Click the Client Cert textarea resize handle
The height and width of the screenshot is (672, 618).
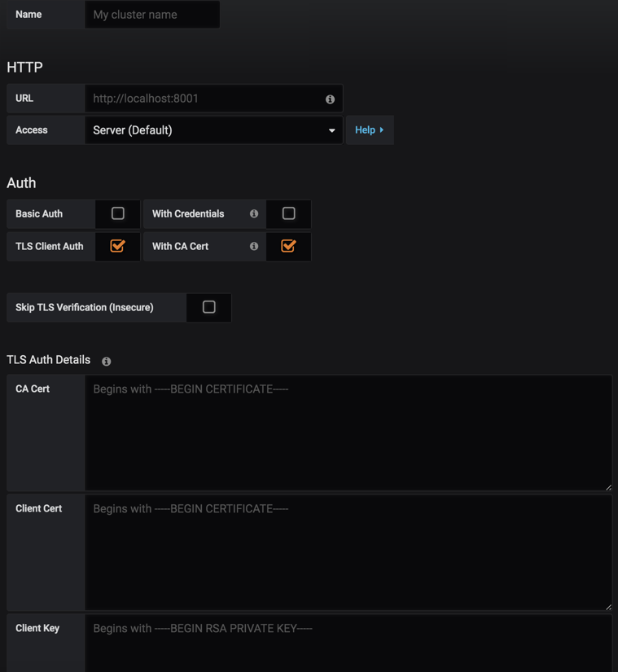[x=607, y=606]
